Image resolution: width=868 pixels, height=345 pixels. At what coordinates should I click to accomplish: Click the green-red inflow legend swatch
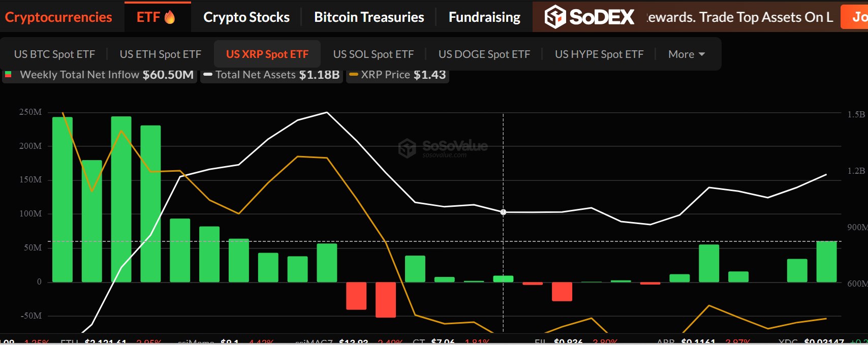(x=8, y=74)
